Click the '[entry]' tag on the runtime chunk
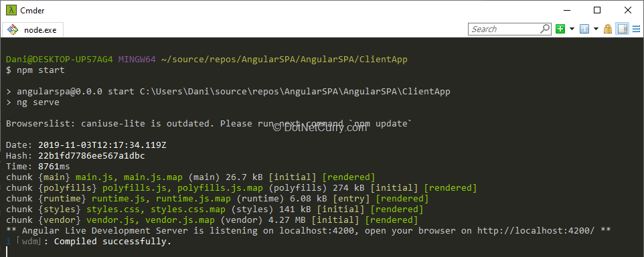Viewport: 644px width, 257px height. [351, 199]
